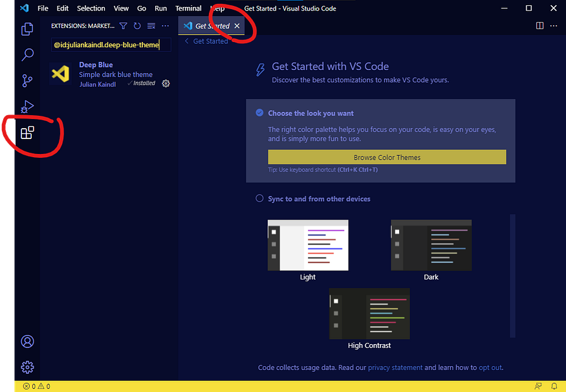
Task: Open the File menu
Action: click(43, 8)
